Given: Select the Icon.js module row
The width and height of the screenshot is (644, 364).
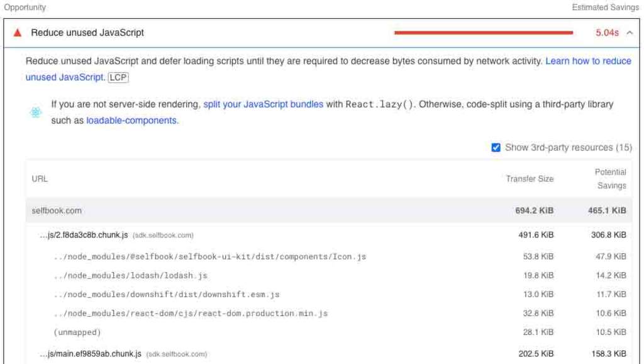Looking at the screenshot, I should pos(210,257).
